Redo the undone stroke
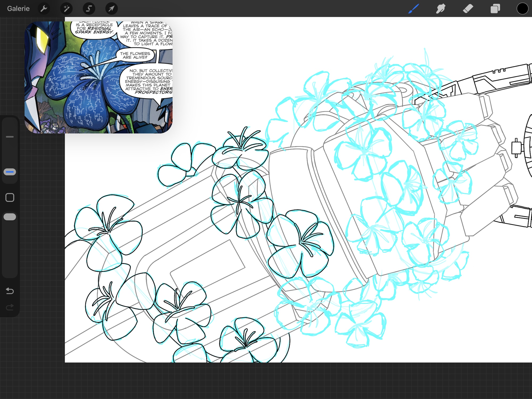Viewport: 532px width, 399px height. click(10, 307)
